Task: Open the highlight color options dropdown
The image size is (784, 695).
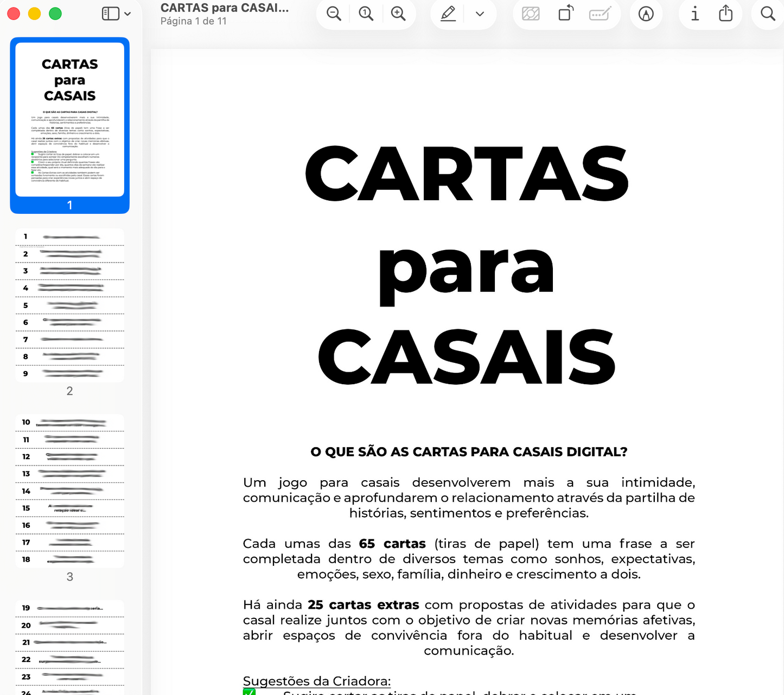Action: click(x=480, y=14)
